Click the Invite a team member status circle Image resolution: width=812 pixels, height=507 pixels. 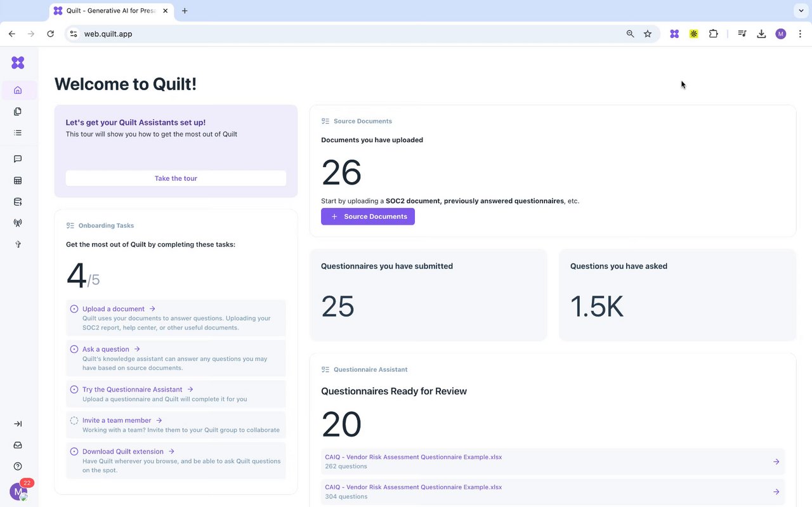click(x=74, y=421)
